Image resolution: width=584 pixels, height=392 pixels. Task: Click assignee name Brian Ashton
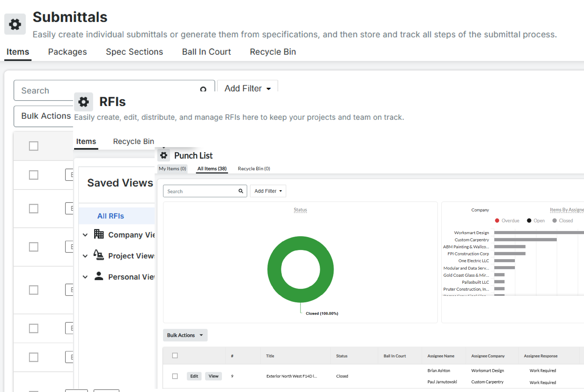pos(439,371)
